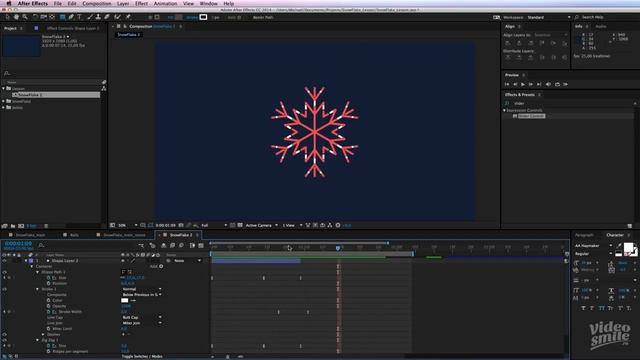This screenshot has height=360, width=640.
Task: Click the snapshot camera icon under the viewer
Action: click(x=181, y=225)
